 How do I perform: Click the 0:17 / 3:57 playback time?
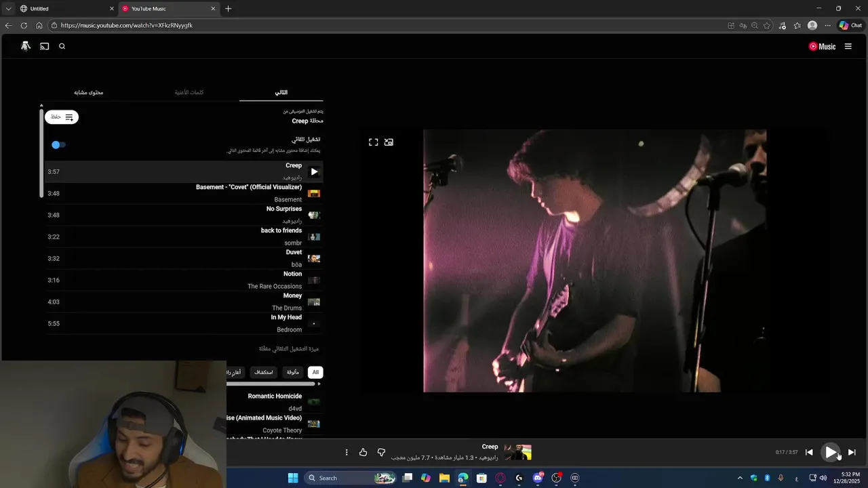coord(787,452)
